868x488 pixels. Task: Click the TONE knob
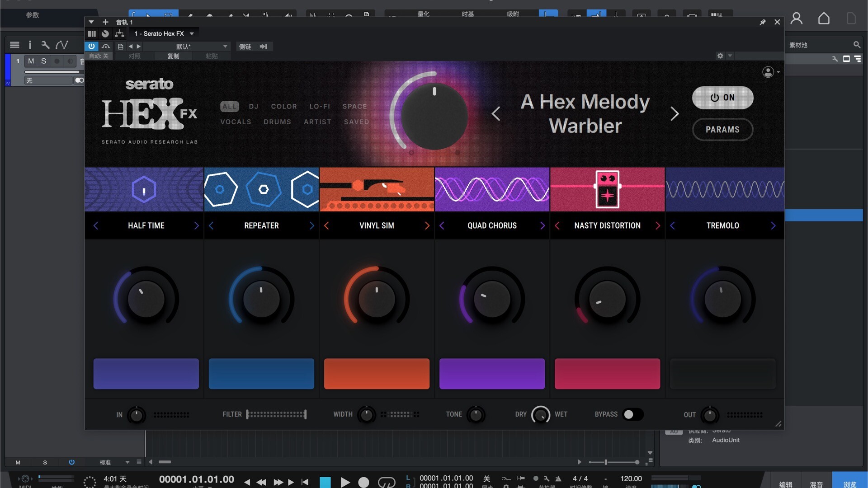tap(476, 414)
